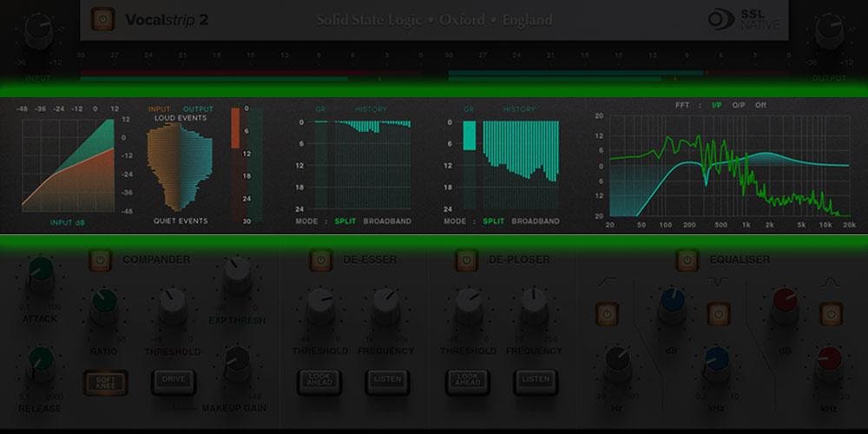The height and width of the screenshot is (434, 868).
Task: Click the SSL Native logo
Action: (744, 19)
